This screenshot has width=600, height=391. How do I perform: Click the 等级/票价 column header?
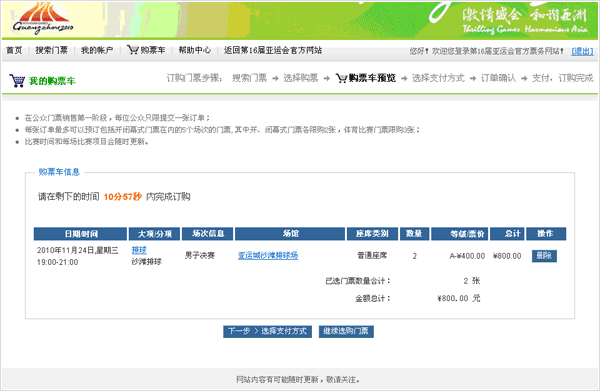(x=459, y=234)
